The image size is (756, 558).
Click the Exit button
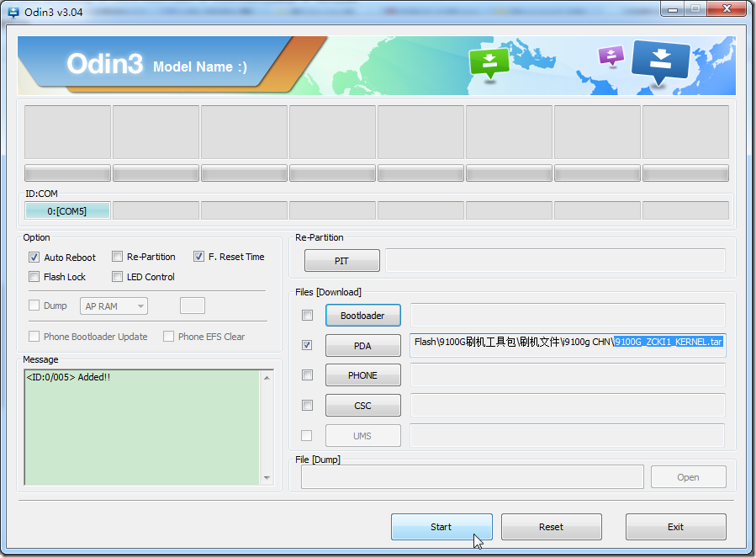pyautogui.click(x=675, y=527)
